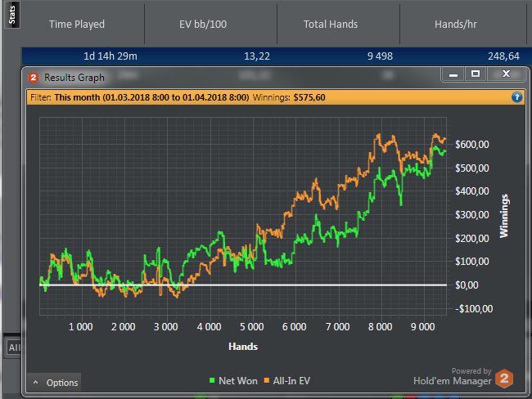The height and width of the screenshot is (399, 532).
Task: Click the orange All-In EV legend swatch
Action: point(267,380)
